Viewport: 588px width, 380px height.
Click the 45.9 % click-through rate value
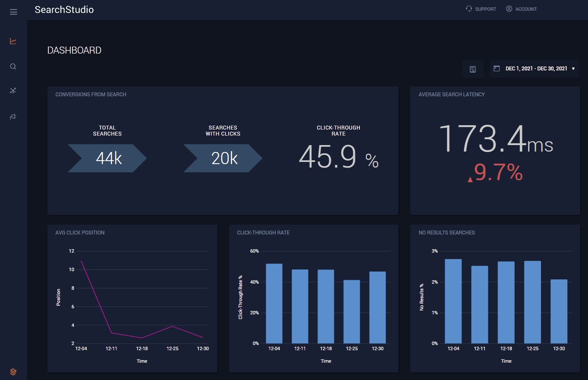click(339, 157)
